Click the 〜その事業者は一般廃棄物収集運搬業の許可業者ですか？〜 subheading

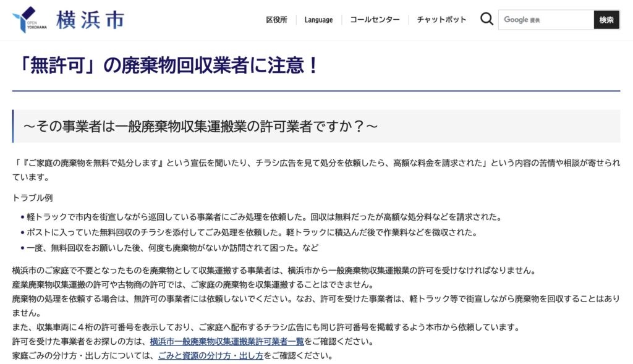click(x=200, y=126)
